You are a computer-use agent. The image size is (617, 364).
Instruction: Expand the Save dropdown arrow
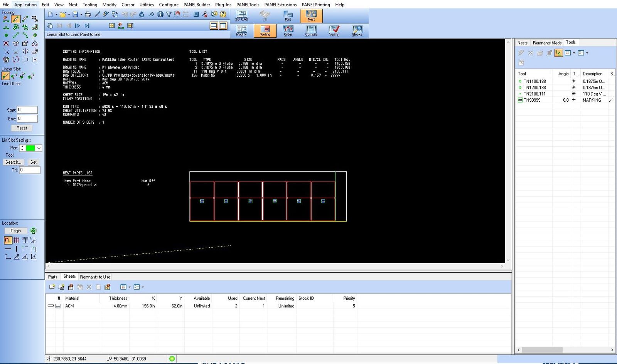(x=81, y=15)
